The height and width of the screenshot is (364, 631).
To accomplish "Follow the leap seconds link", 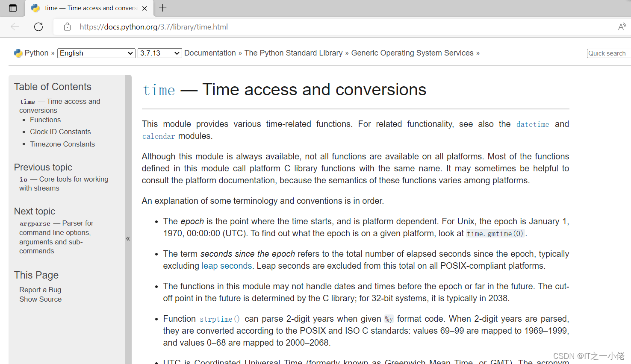I will 227,266.
